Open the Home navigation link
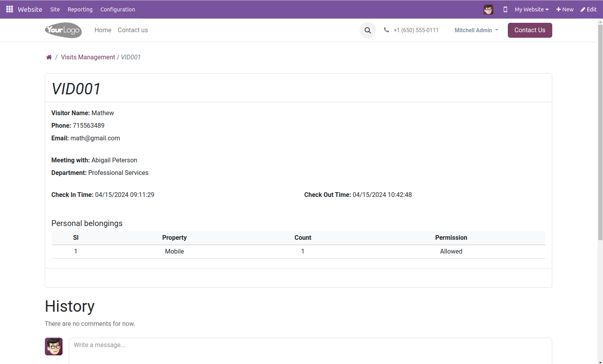The width and height of the screenshot is (603, 364). [x=103, y=30]
